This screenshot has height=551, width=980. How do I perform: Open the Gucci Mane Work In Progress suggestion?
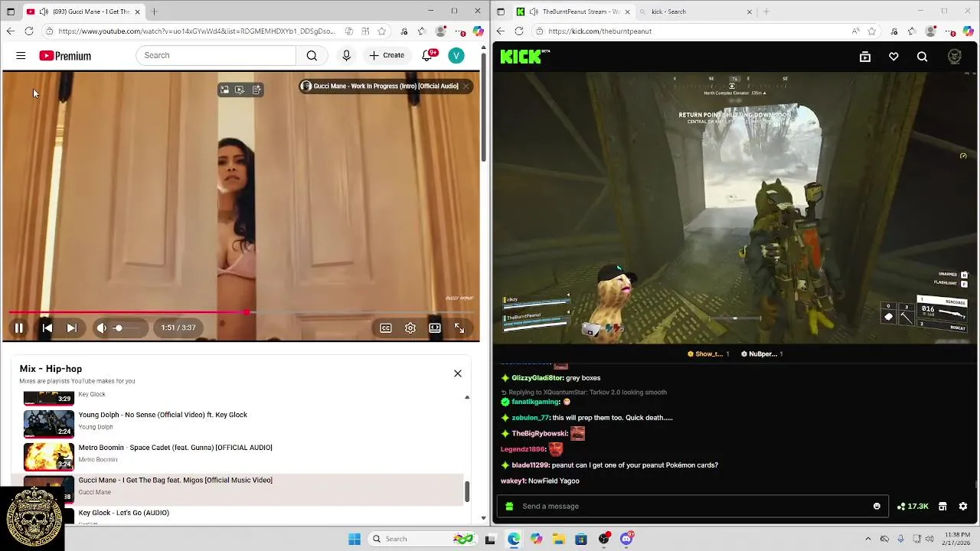(381, 86)
